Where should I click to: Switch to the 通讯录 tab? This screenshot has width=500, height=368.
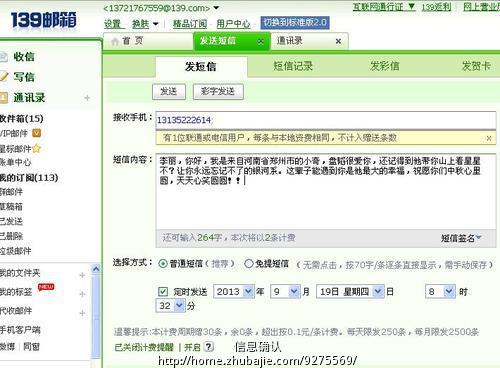point(309,41)
